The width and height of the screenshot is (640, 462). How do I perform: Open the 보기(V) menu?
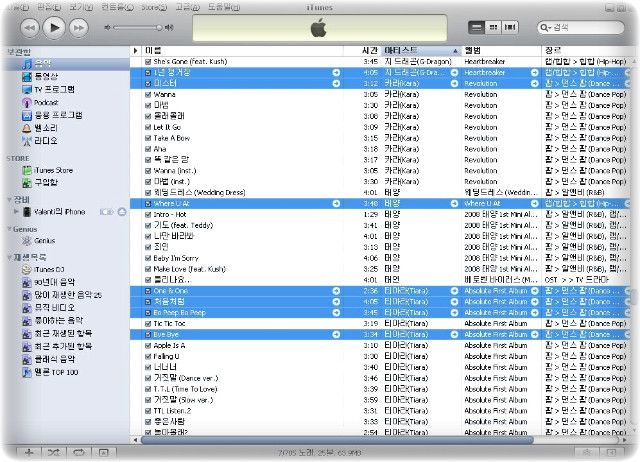[x=81, y=7]
